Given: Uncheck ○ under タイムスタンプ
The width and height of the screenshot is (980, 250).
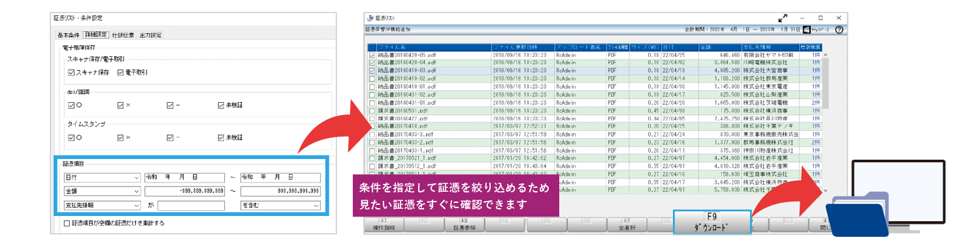Looking at the screenshot, I should pyautogui.click(x=71, y=137).
